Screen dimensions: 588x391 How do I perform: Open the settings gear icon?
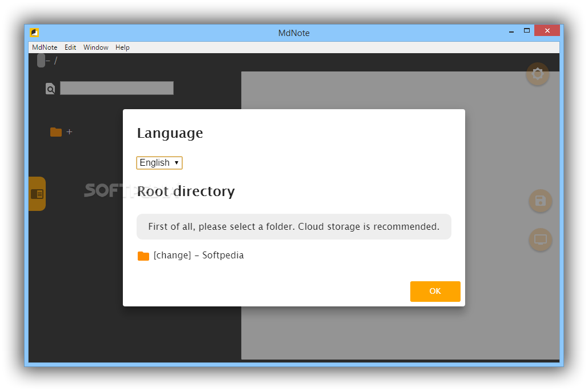tap(537, 74)
